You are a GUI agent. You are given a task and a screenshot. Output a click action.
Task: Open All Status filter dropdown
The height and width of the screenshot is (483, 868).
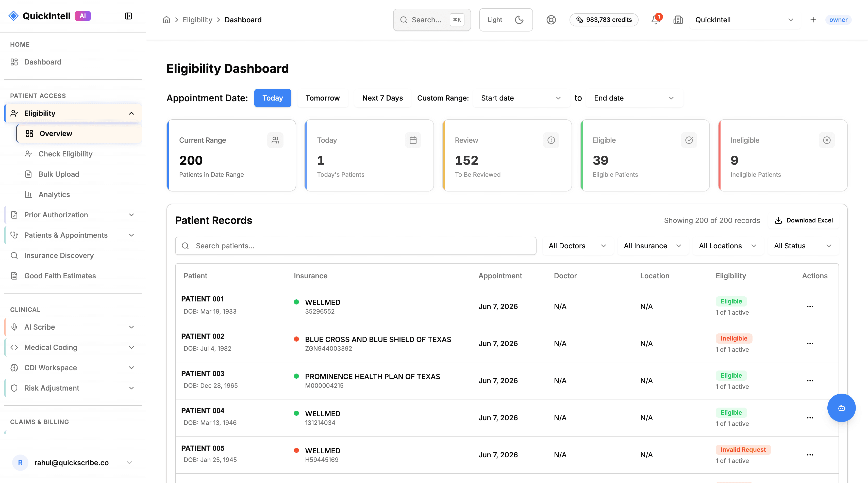tap(803, 246)
